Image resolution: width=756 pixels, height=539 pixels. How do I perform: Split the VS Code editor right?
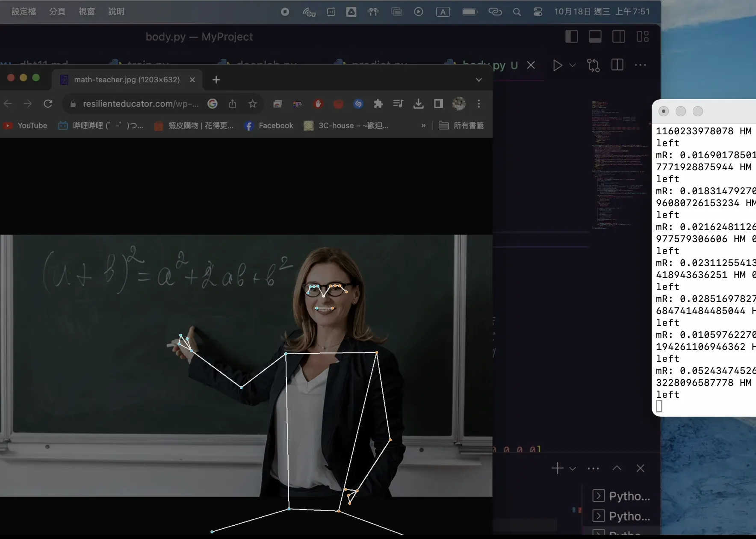(617, 65)
